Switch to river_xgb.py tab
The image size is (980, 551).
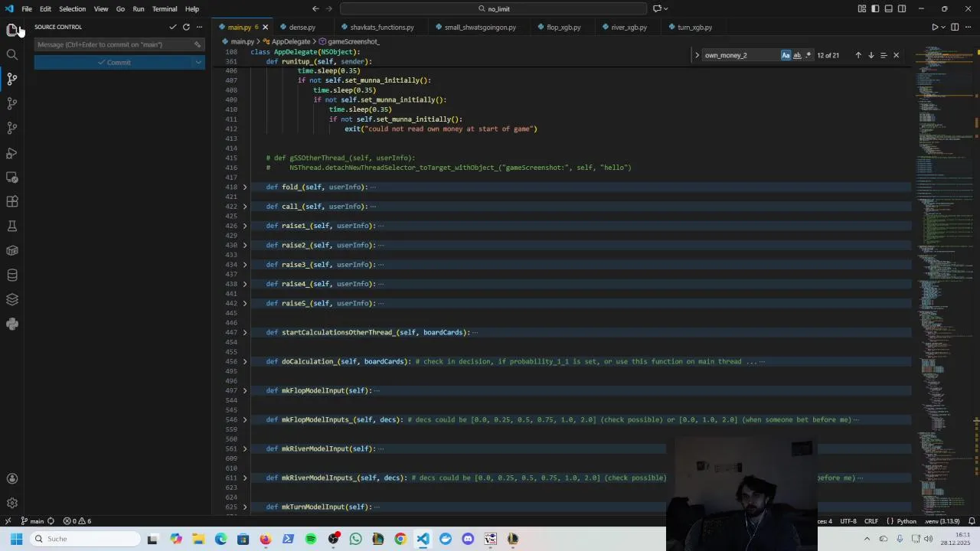click(629, 27)
